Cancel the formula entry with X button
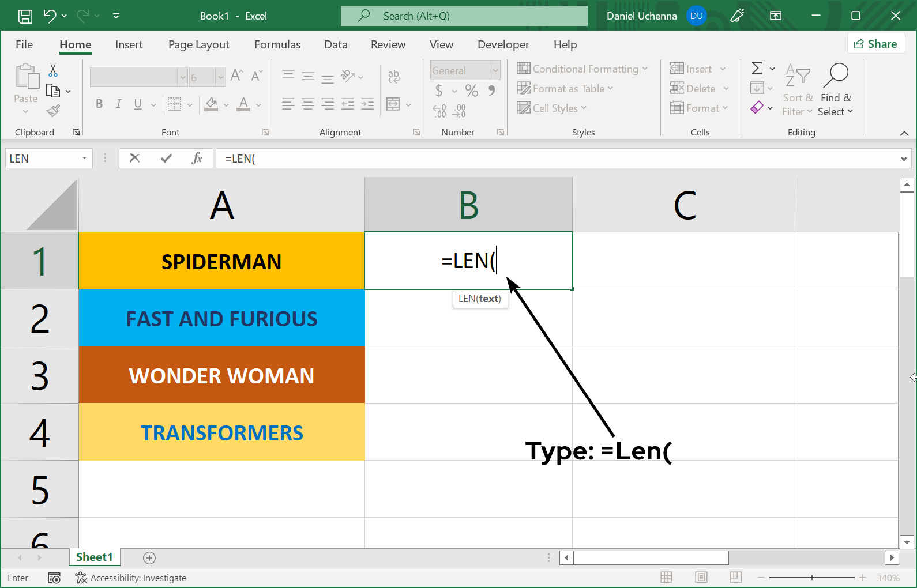The image size is (917, 588). coord(135,158)
